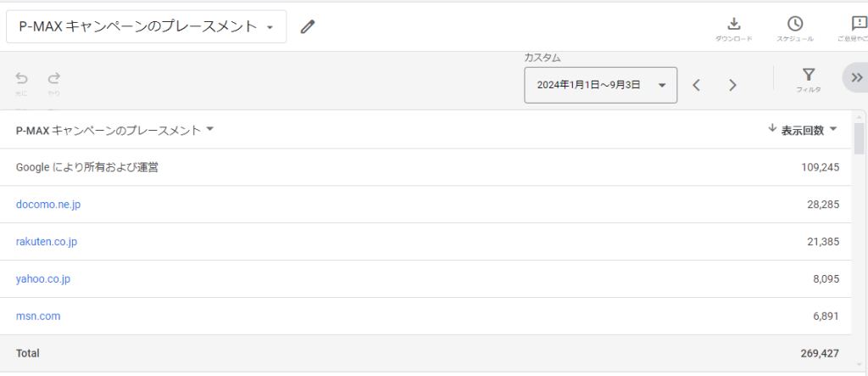This screenshot has width=868, height=376.
Task: Expand the side panel double-chevron button
Action: [x=856, y=77]
